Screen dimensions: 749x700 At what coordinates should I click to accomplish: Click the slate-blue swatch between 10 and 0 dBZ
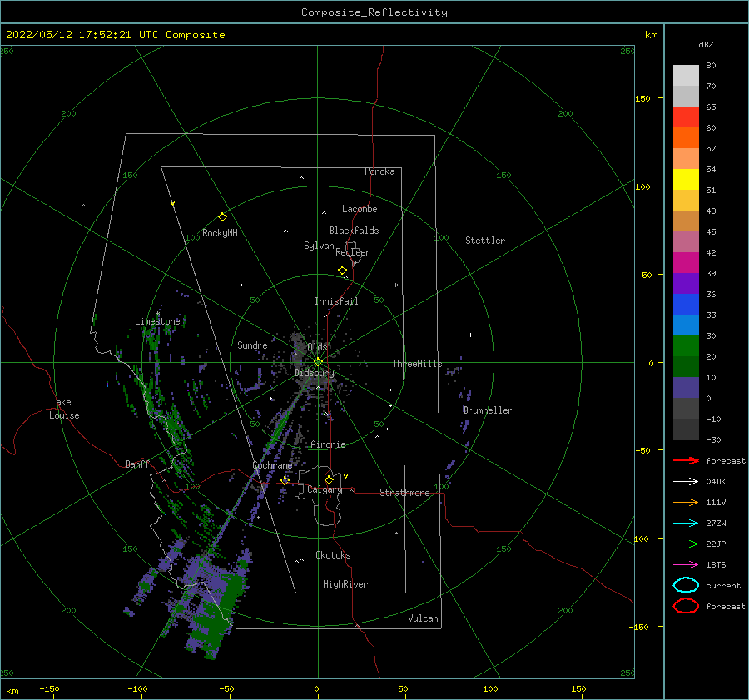pos(686,387)
